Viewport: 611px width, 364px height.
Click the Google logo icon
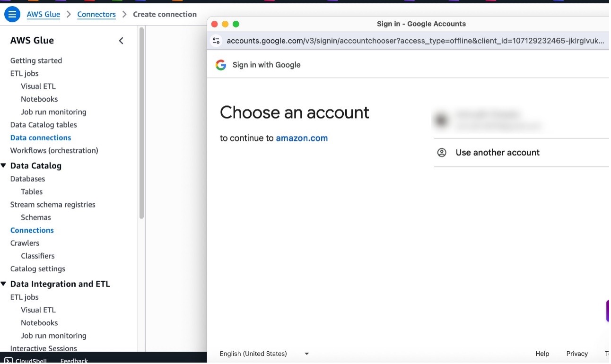pos(221,65)
